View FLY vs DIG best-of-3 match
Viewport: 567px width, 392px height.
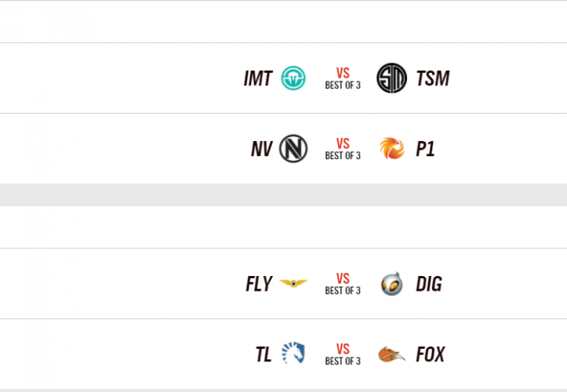[343, 284]
